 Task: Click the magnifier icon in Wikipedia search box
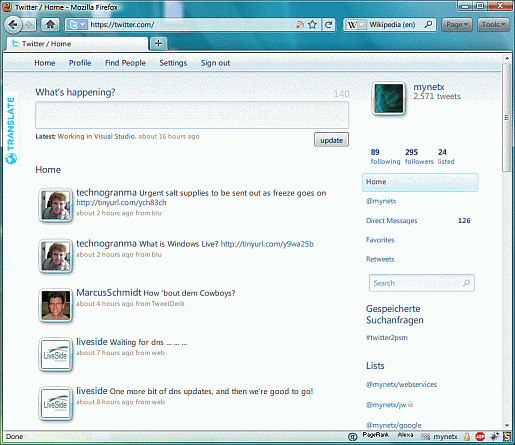click(428, 24)
